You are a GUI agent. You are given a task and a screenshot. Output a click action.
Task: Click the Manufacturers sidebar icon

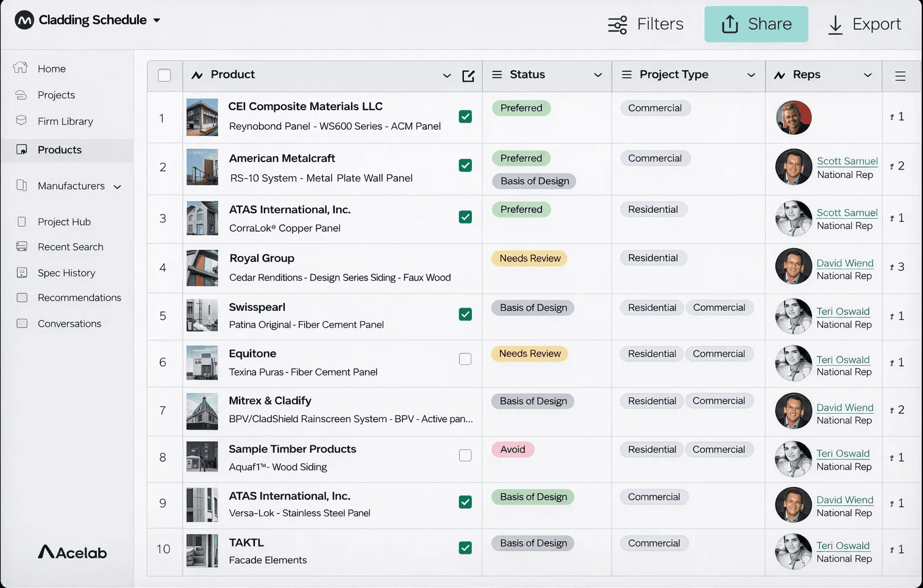pyautogui.click(x=21, y=185)
